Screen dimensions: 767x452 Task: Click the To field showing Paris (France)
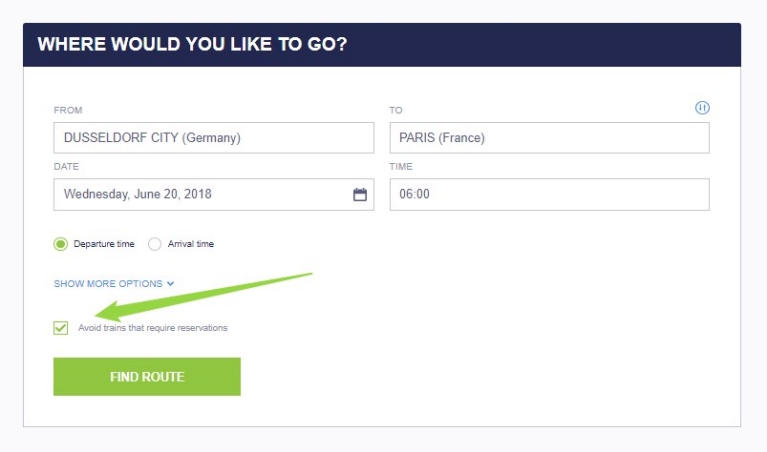point(548,138)
